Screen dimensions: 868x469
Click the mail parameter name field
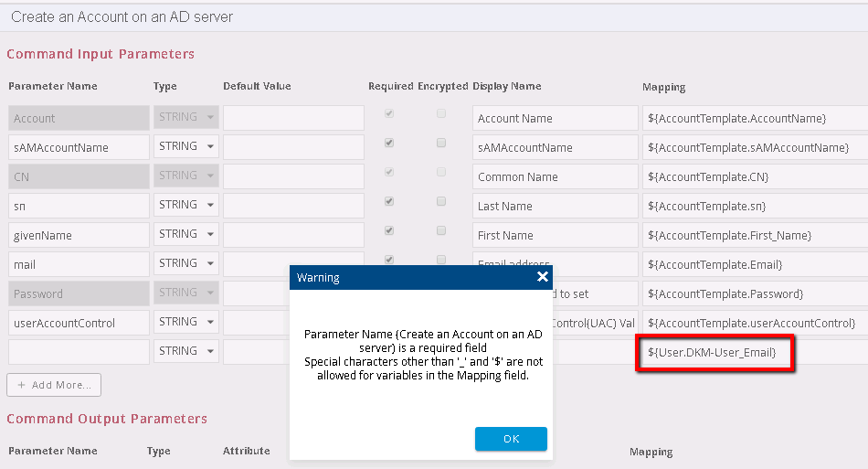[x=79, y=264]
